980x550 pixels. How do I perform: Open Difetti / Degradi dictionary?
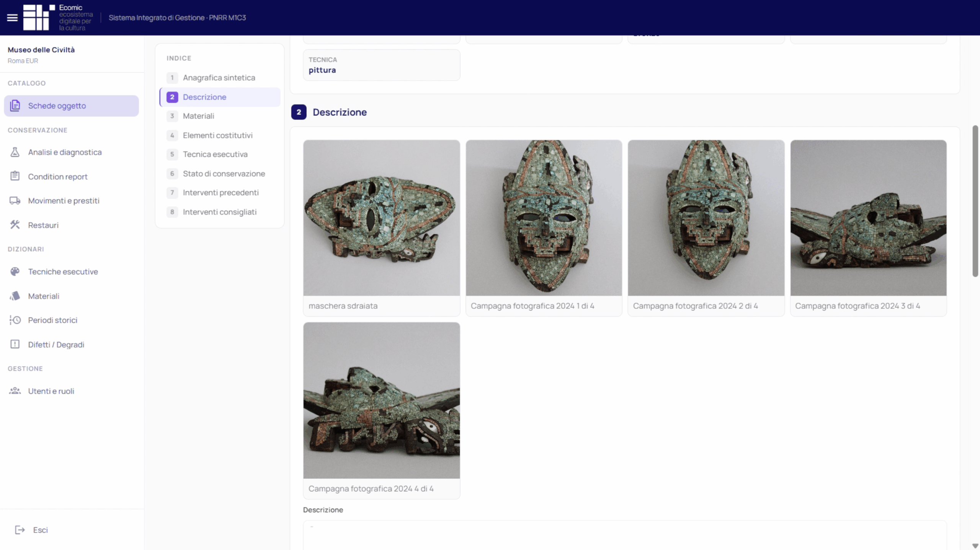[x=71, y=344]
